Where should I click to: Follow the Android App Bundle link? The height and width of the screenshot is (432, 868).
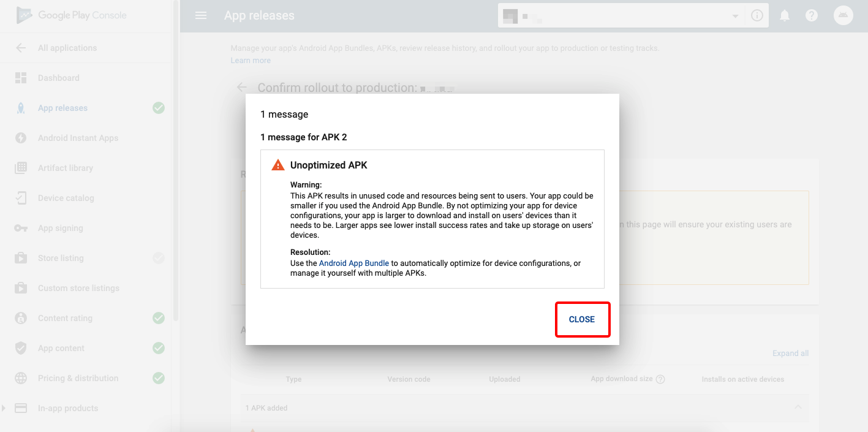click(x=354, y=263)
